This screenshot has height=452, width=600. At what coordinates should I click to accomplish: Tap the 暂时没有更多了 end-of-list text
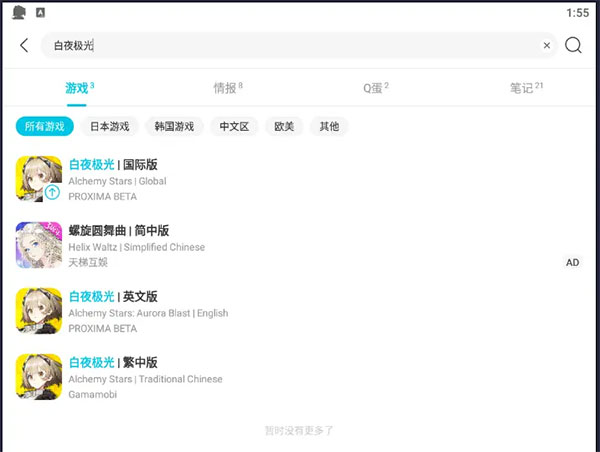click(x=299, y=431)
